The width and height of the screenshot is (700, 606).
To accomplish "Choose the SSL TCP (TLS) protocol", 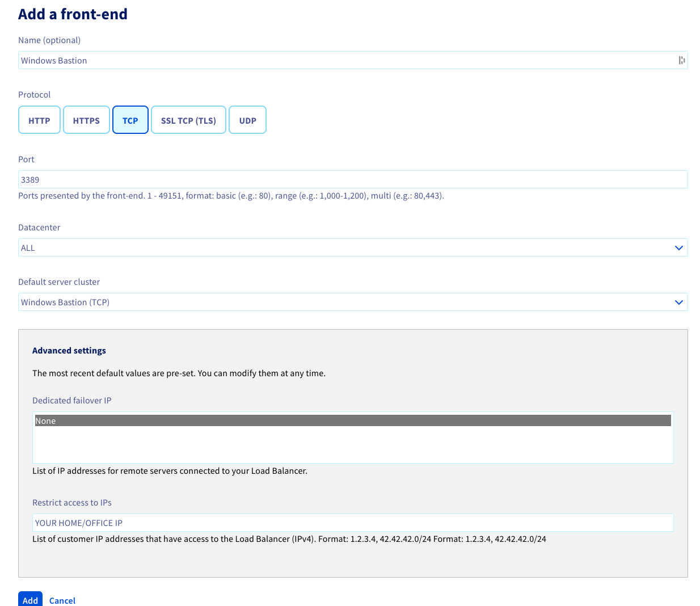I will pyautogui.click(x=188, y=120).
